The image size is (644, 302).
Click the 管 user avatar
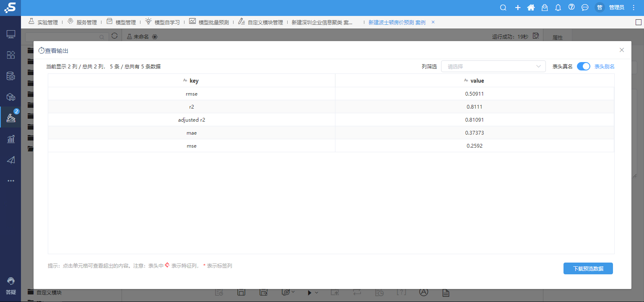point(600,8)
